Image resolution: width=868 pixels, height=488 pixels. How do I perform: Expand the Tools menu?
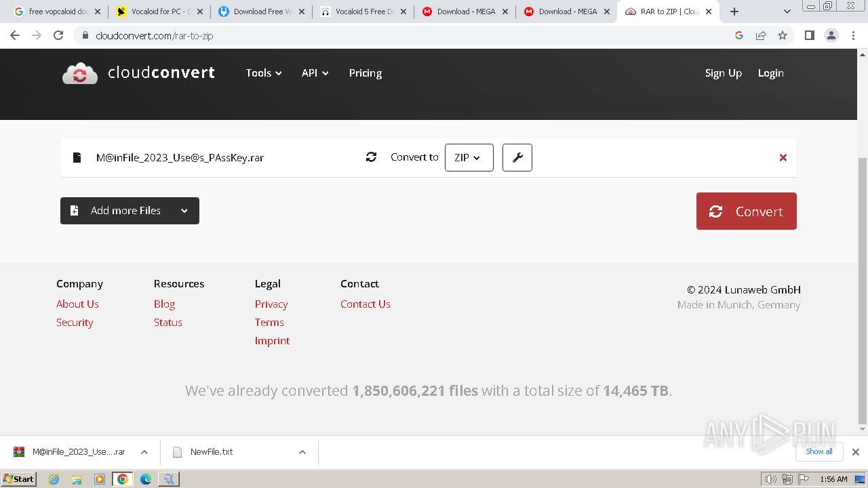click(x=264, y=73)
